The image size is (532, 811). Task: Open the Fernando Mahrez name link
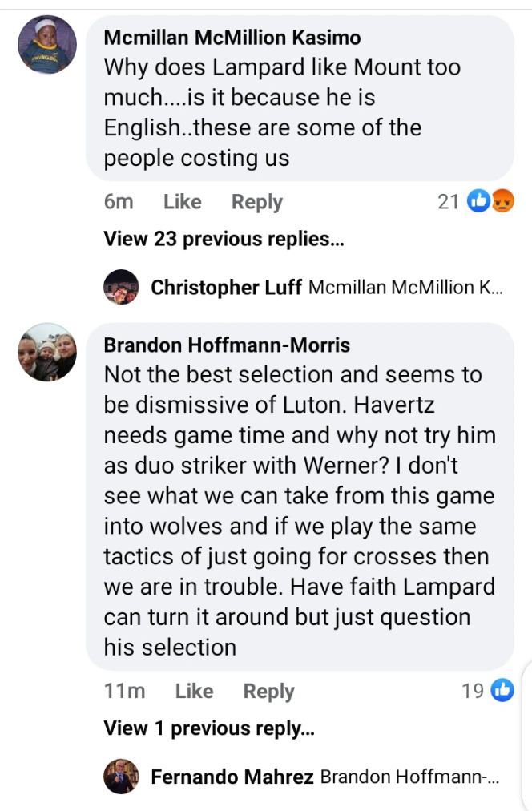pos(232,777)
